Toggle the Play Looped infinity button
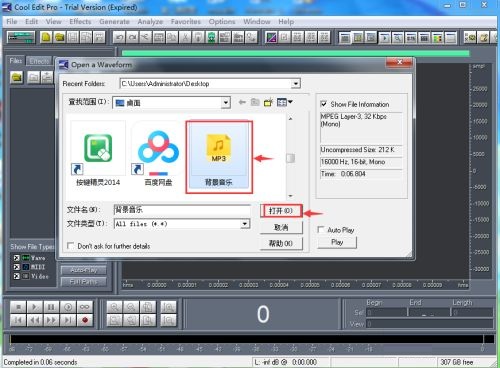This screenshot has width=500, height=368. tap(85, 307)
